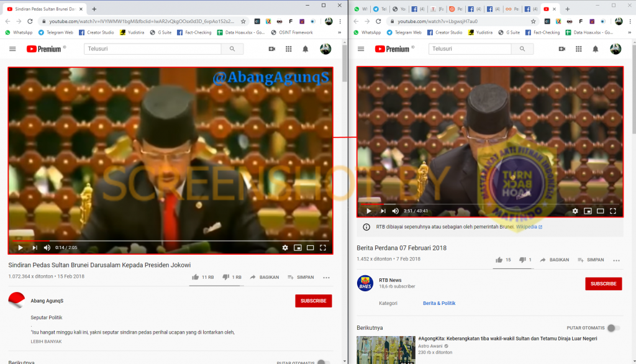Open the Wikipedia link about RTB

coord(529,227)
